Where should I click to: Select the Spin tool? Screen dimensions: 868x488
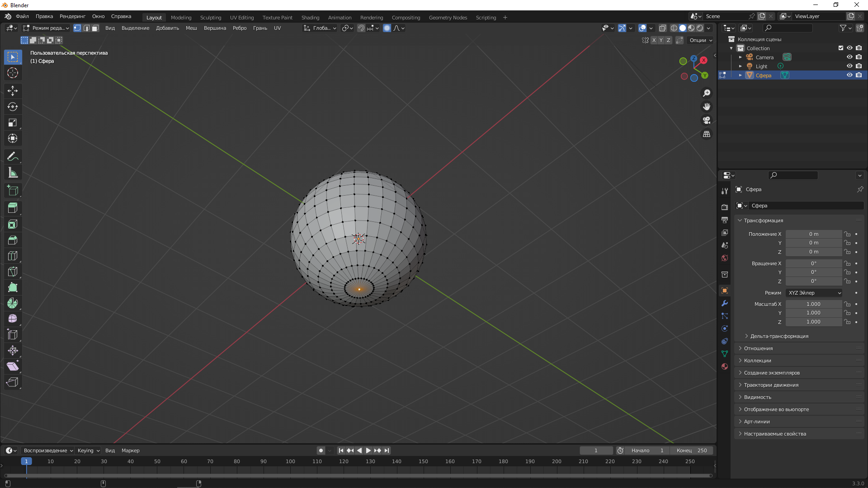[x=13, y=303]
